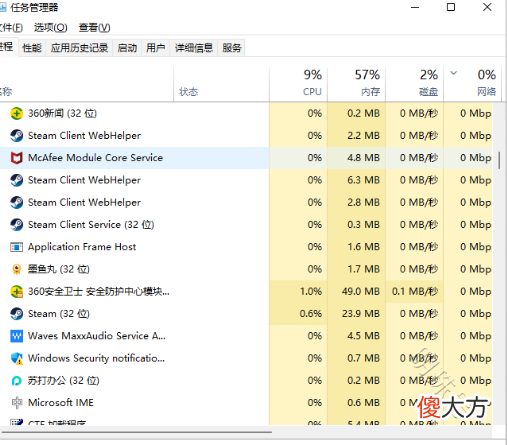The width and height of the screenshot is (507, 445).
Task: Maximize the 任务管理器 window
Action: point(451,7)
